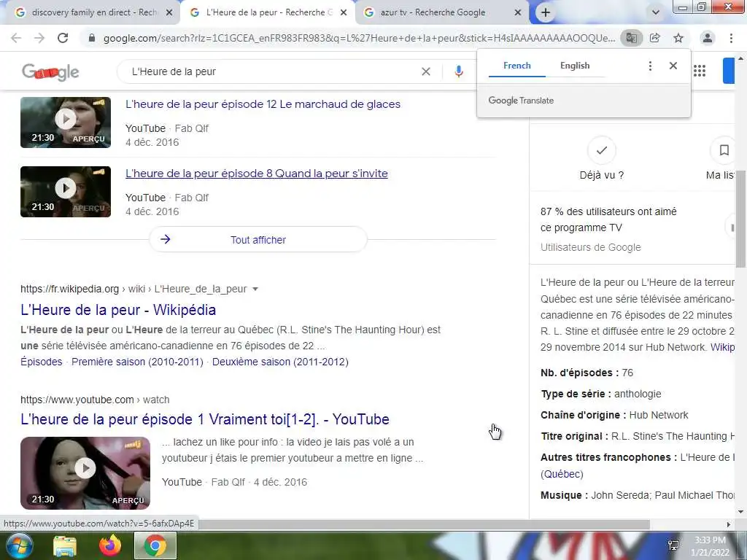Bookmark this page with star icon
This screenshot has height=560, width=747.
pyautogui.click(x=678, y=38)
